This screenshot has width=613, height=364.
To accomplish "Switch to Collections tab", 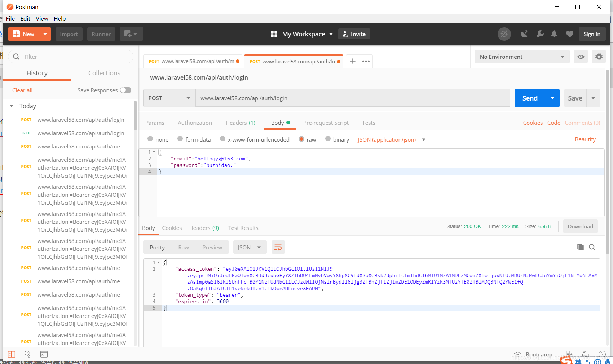I will pyautogui.click(x=105, y=73).
